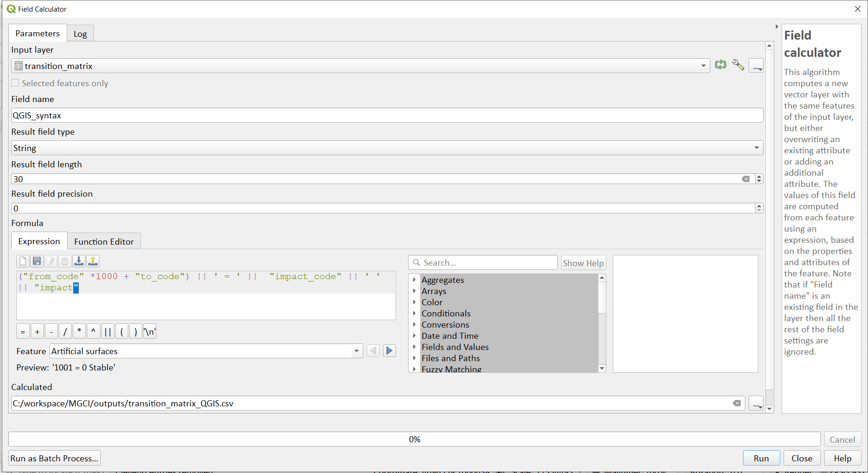Switch to the Log tab
The width and height of the screenshot is (868, 473).
pyautogui.click(x=80, y=34)
